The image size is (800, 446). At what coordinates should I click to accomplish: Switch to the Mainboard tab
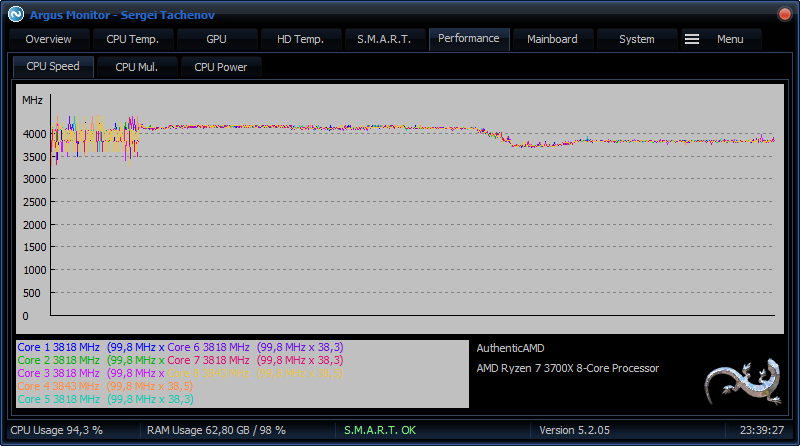click(552, 39)
